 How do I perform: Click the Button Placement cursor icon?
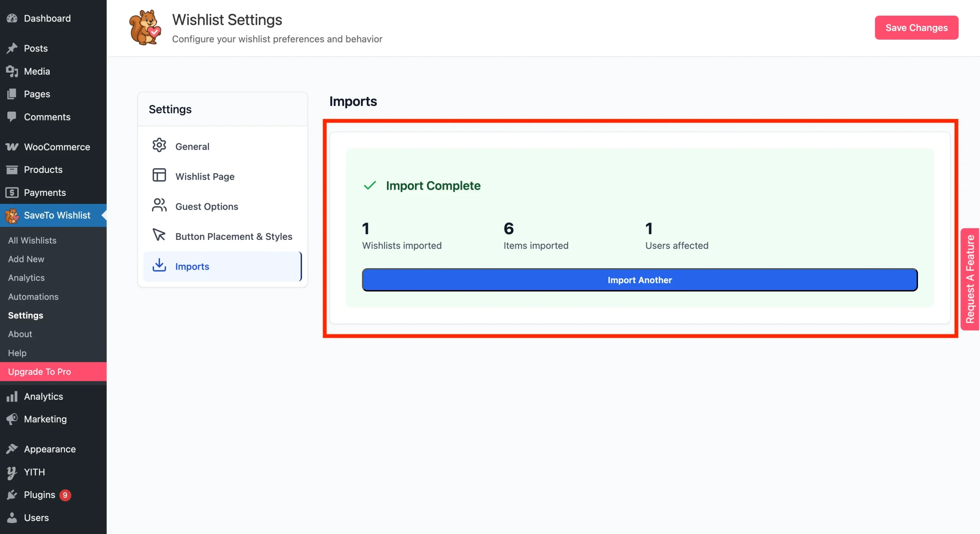click(159, 235)
